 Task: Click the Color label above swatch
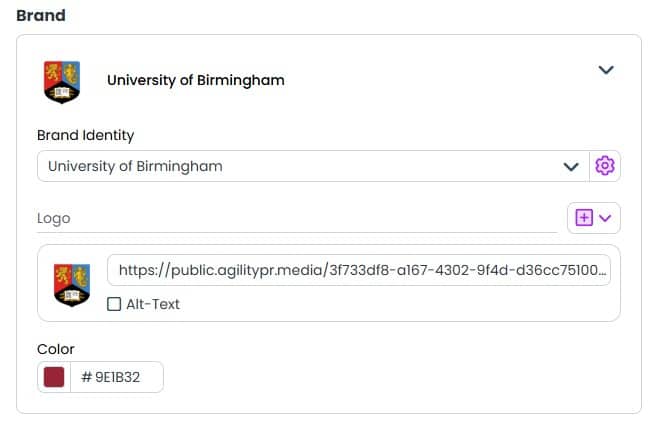(x=56, y=349)
